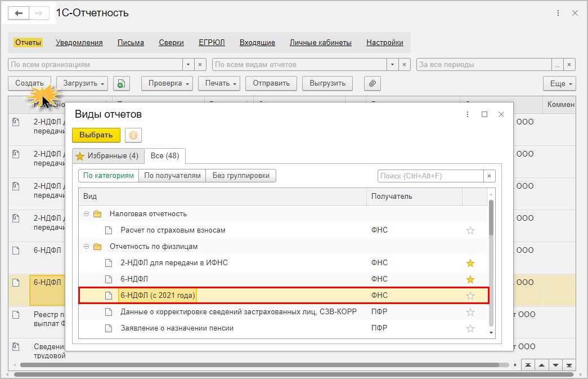
Task: Group report types По категориям
Action: pyautogui.click(x=109, y=176)
